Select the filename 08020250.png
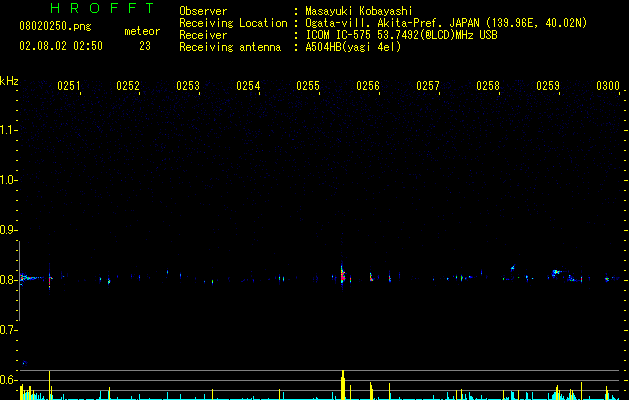The image size is (629, 400). tap(55, 27)
